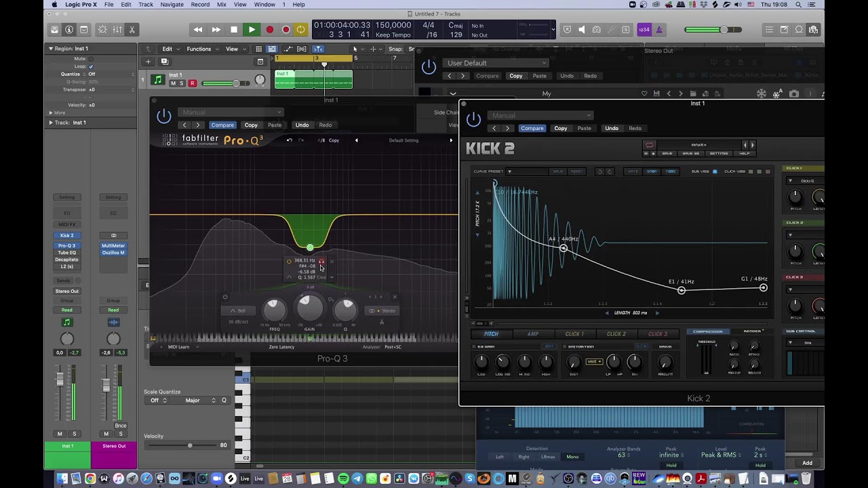Image resolution: width=868 pixels, height=488 pixels.
Task: Open Manual preset dropdown in Kick 2 window
Action: pos(540,115)
